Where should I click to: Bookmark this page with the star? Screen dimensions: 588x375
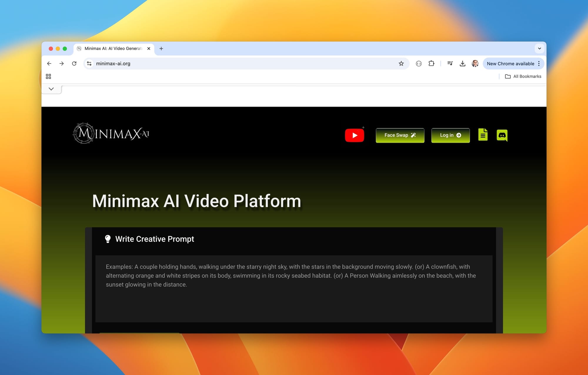pyautogui.click(x=401, y=64)
